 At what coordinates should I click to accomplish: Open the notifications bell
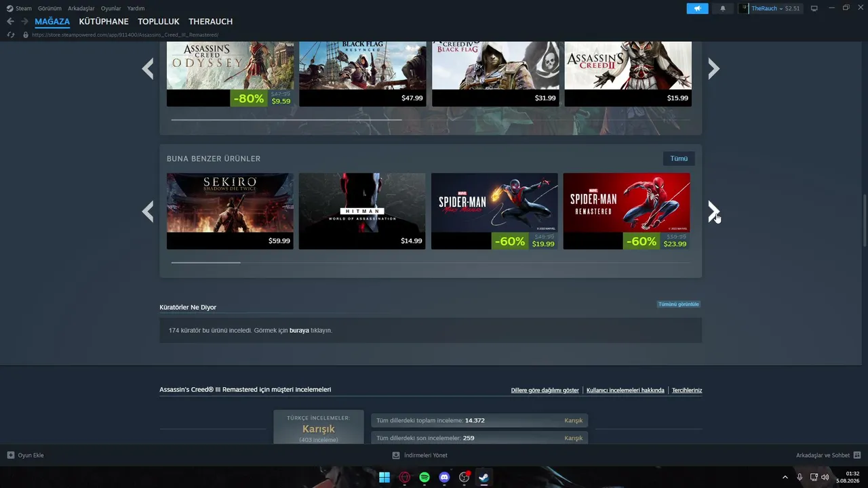pyautogui.click(x=722, y=8)
